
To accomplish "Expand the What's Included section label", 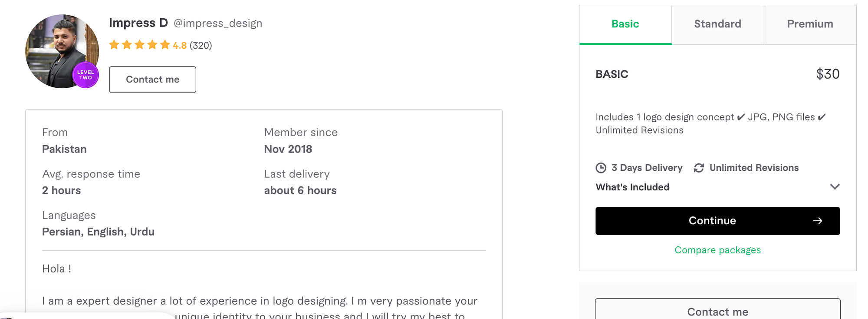I will coord(632,187).
